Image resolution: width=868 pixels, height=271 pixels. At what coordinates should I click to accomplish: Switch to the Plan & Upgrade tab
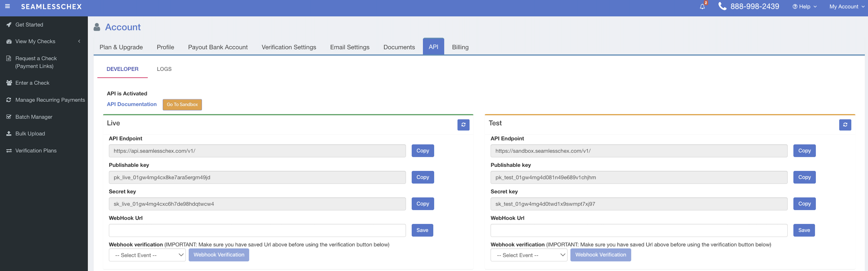(x=121, y=47)
